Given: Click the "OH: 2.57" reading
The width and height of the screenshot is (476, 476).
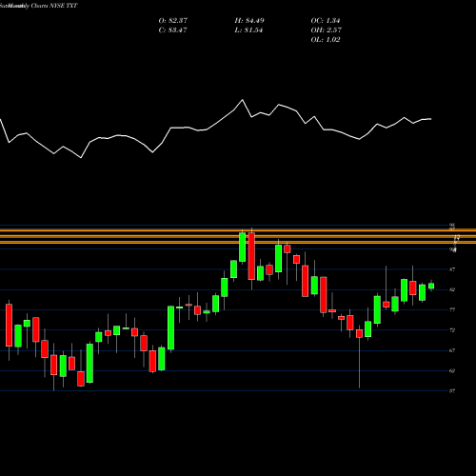Looking at the screenshot, I should pos(327,30).
